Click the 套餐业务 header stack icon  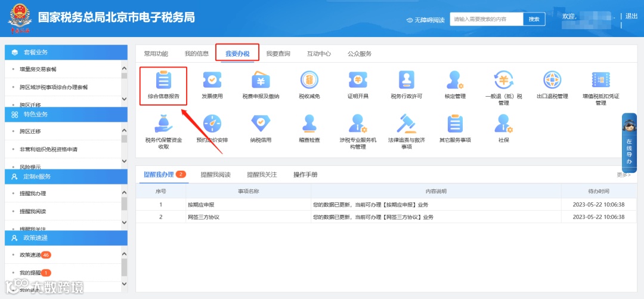click(x=15, y=53)
